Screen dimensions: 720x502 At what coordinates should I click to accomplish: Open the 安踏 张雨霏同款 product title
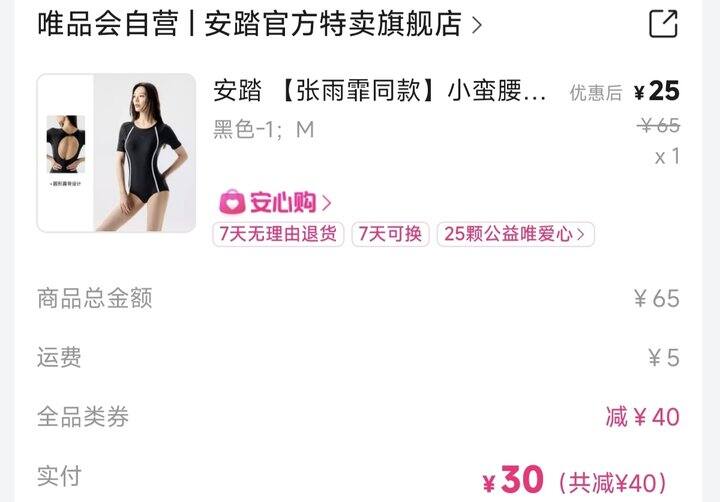[x=380, y=90]
